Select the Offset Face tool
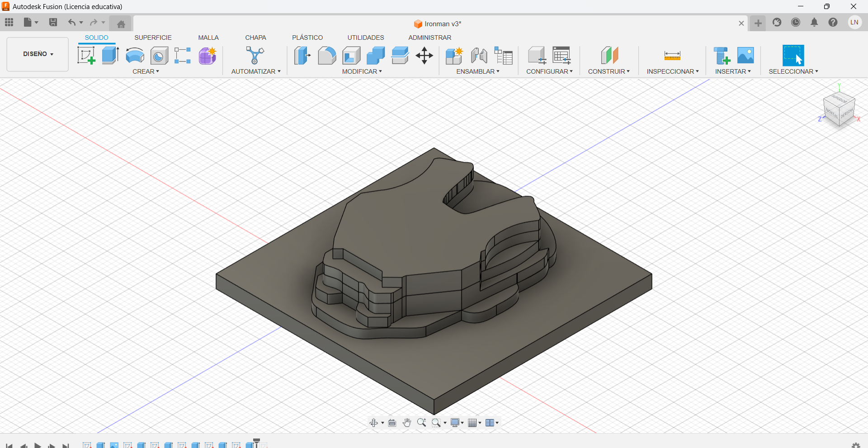The width and height of the screenshot is (868, 448). pyautogui.click(x=400, y=56)
